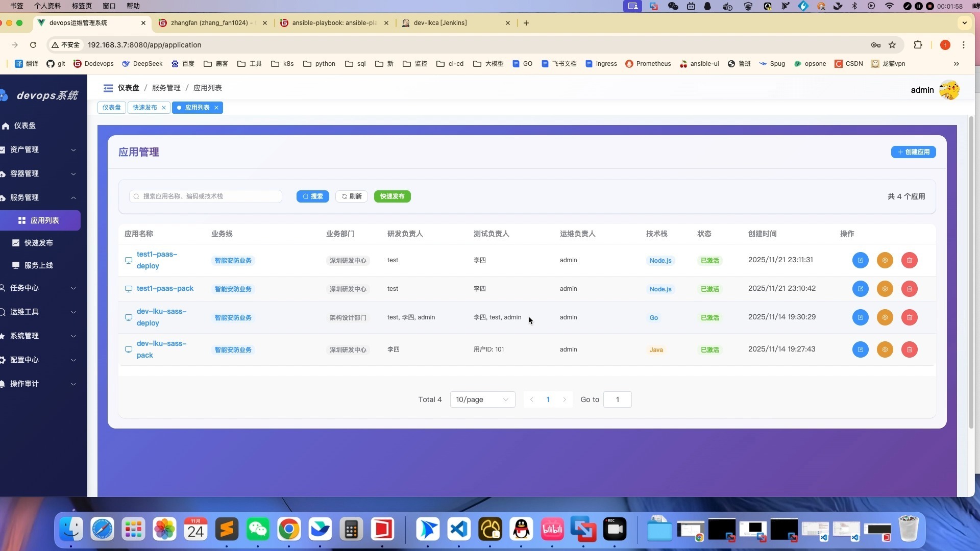
Task: Expand the 配置中心 sidebar menu
Action: [40, 360]
